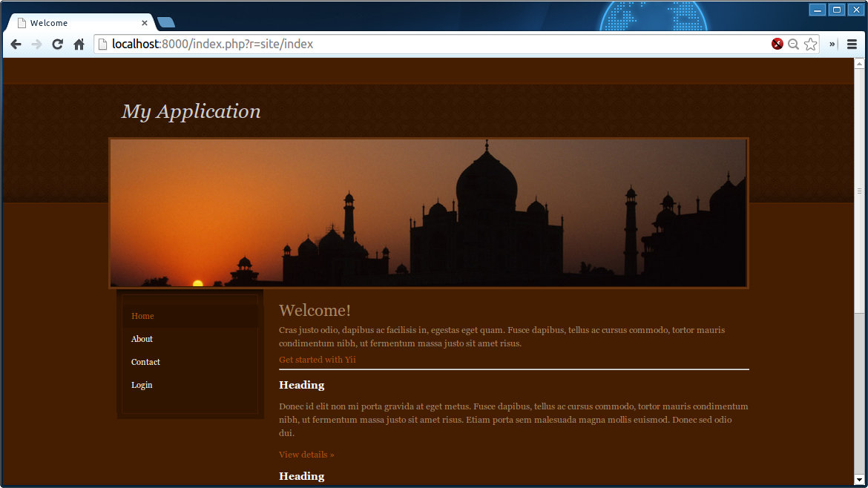Go to the browser home page
Screen dimensions: 868x488
pyautogui.click(x=79, y=44)
